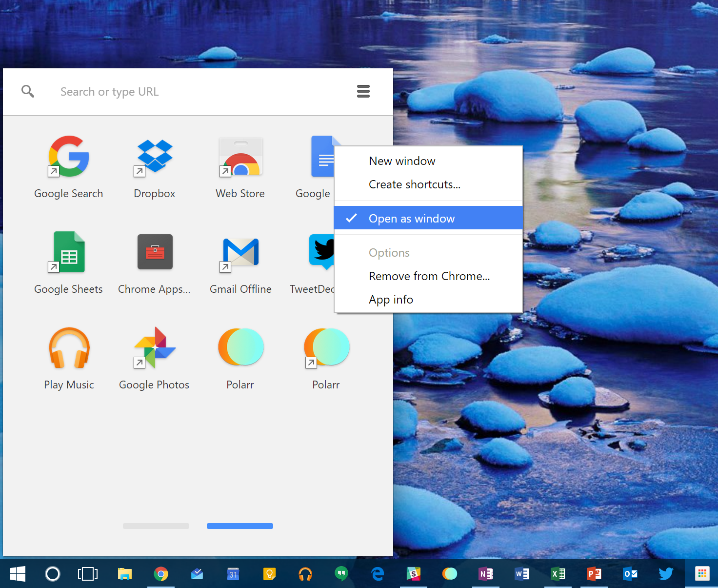The image size is (718, 588).
Task: Open the Google Search app
Action: pyautogui.click(x=69, y=156)
